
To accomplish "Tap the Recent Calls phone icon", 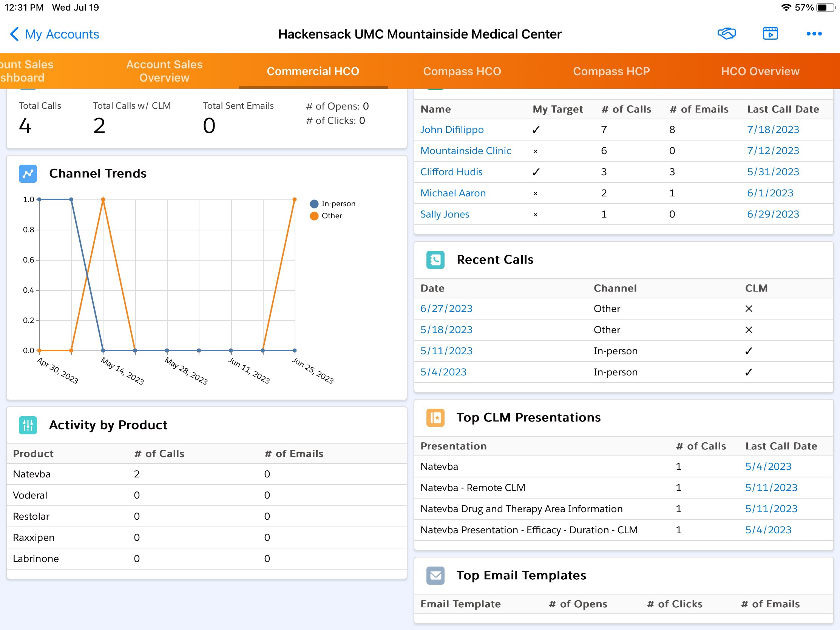I will tap(435, 260).
